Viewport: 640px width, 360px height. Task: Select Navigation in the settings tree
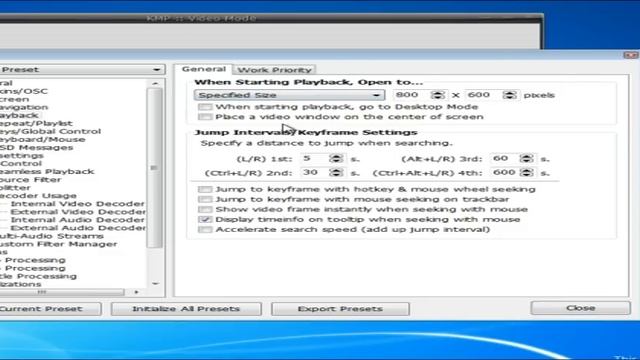coord(24,107)
